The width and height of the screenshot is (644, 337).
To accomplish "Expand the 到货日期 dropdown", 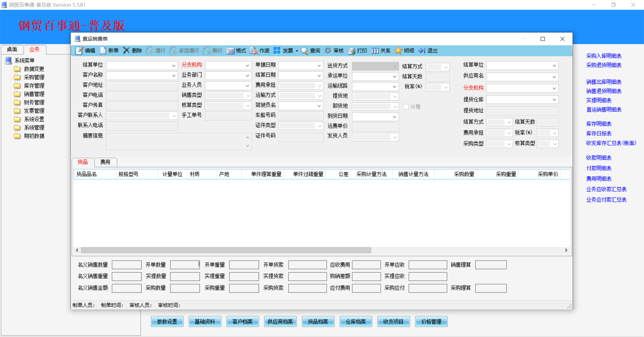I will click(x=394, y=117).
